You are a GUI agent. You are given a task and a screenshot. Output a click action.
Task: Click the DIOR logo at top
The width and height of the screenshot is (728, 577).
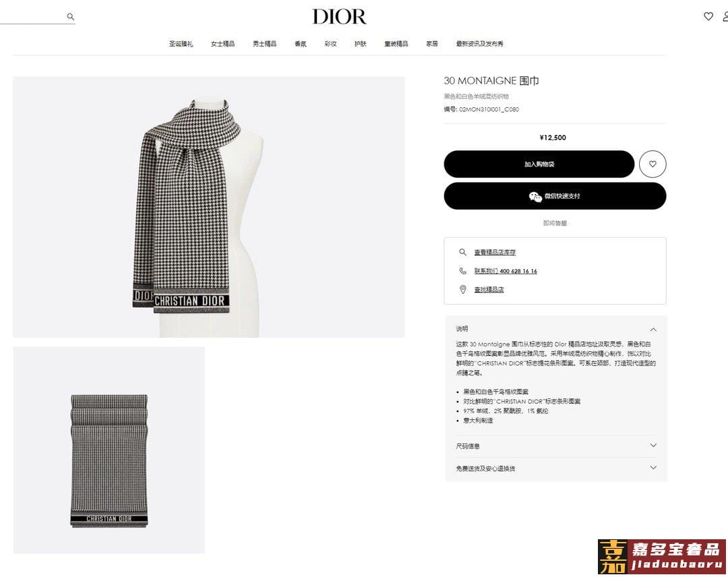tap(339, 17)
